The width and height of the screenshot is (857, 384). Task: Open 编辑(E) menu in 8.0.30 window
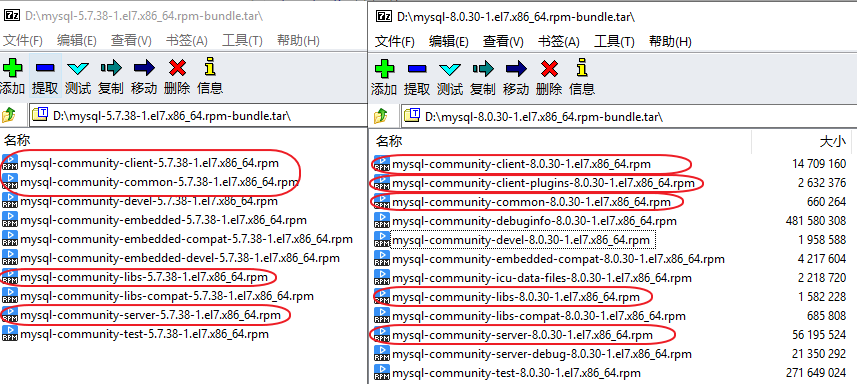pos(449,42)
